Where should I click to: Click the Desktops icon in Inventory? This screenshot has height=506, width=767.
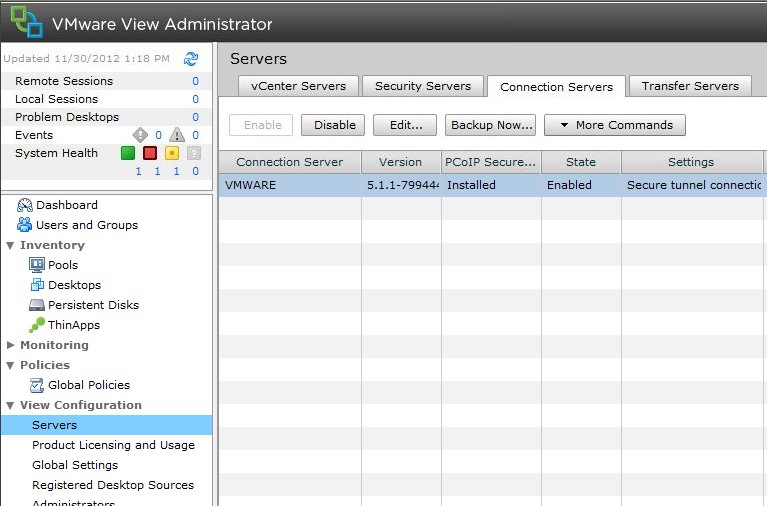click(x=37, y=284)
